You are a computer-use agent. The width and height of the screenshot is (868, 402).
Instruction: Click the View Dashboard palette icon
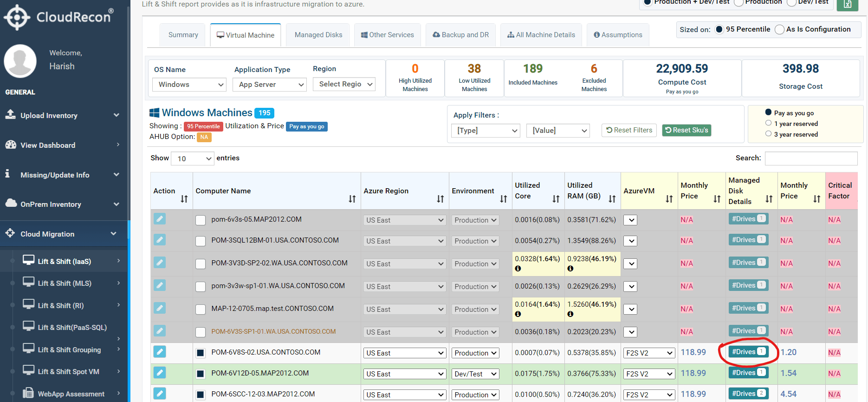[x=11, y=145]
